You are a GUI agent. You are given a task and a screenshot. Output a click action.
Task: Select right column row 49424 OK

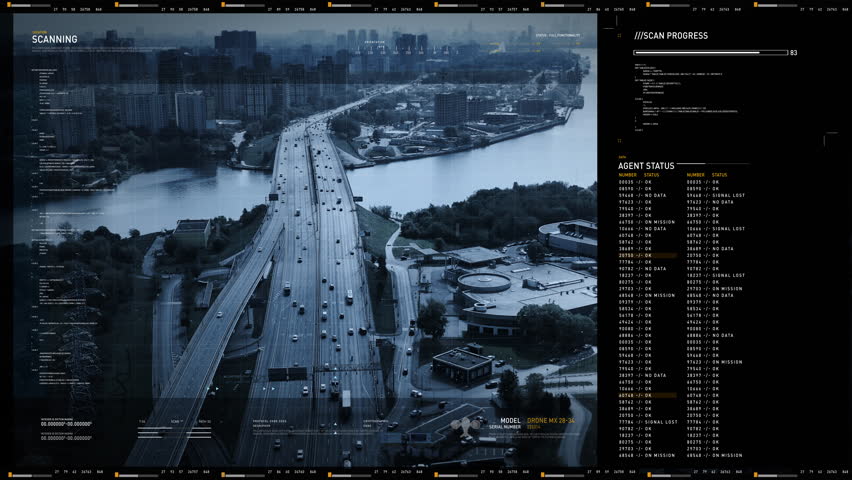[703, 322]
